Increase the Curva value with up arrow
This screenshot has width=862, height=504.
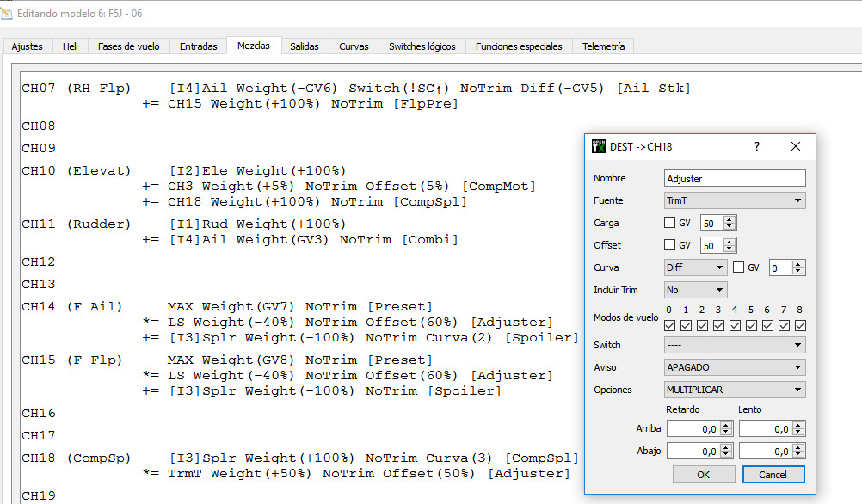coord(799,264)
